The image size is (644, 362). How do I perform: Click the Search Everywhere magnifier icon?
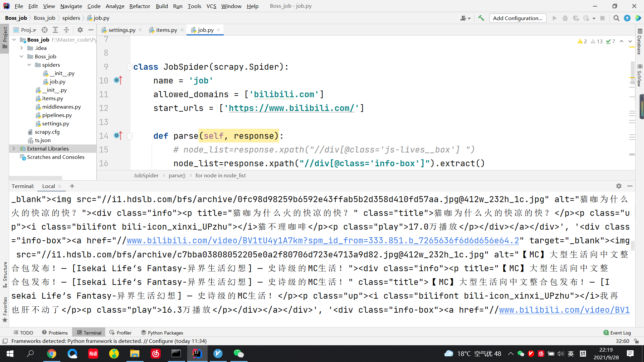coord(616,18)
